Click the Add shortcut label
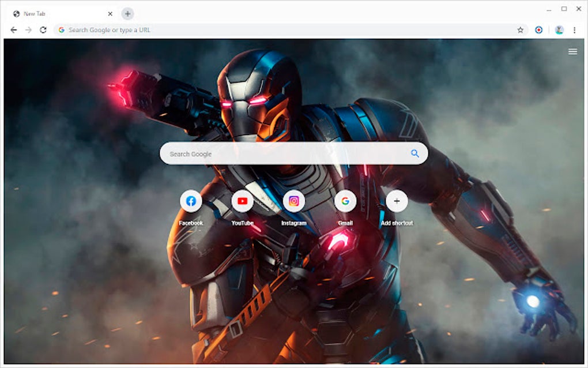Image resolution: width=588 pixels, height=368 pixels. pyautogui.click(x=397, y=222)
